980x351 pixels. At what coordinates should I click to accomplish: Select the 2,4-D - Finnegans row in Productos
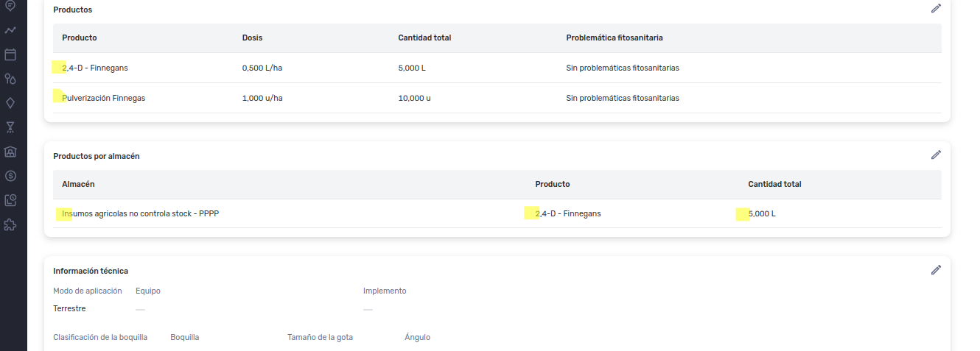tap(95, 68)
